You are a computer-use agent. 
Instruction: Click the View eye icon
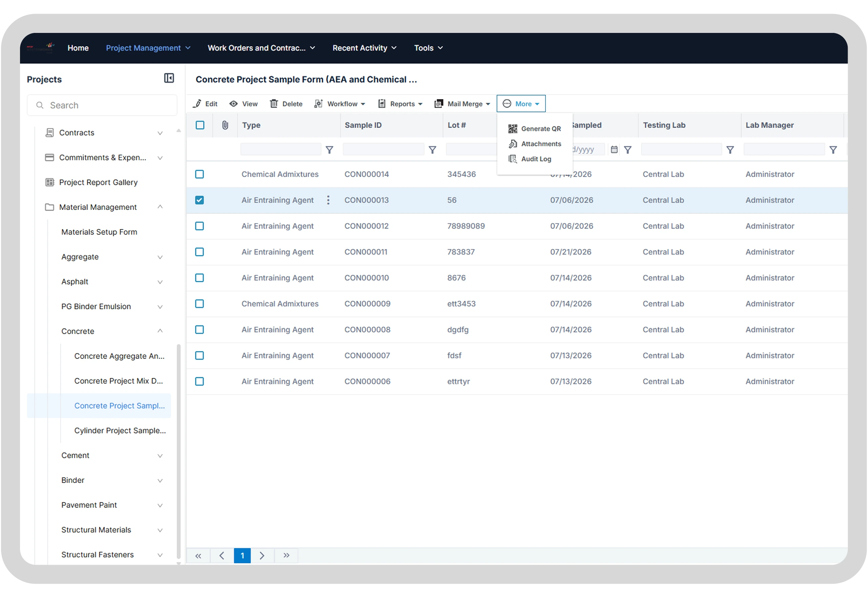tap(233, 104)
